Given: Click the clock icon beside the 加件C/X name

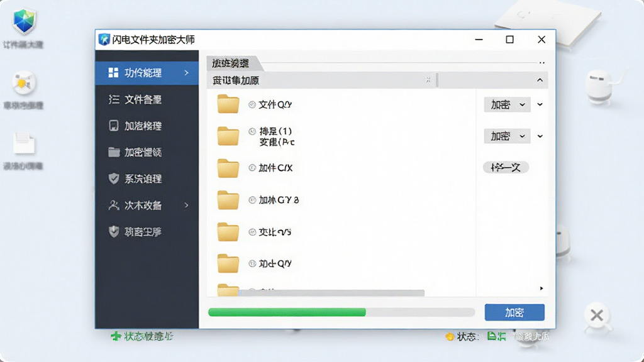Looking at the screenshot, I should pos(252,168).
